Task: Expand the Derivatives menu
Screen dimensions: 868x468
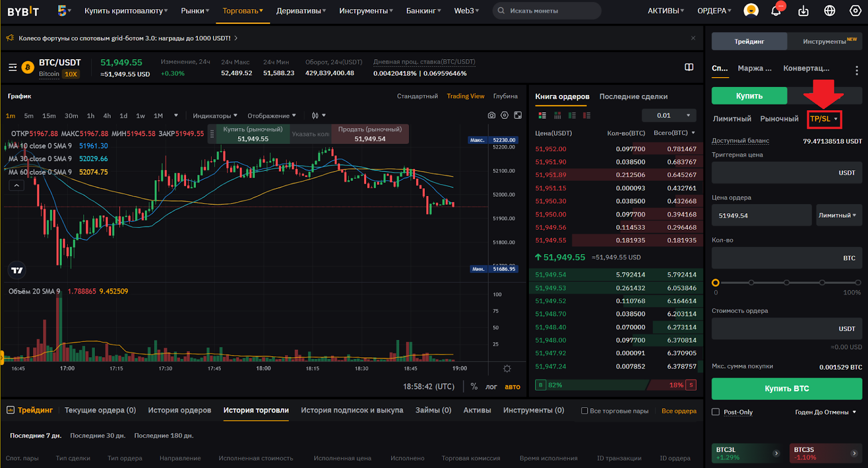Action: [x=301, y=11]
